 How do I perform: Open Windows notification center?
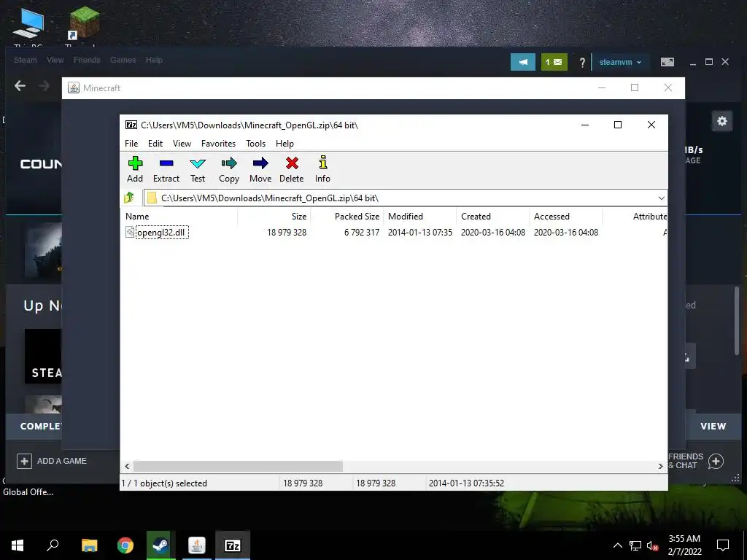pyautogui.click(x=723, y=545)
